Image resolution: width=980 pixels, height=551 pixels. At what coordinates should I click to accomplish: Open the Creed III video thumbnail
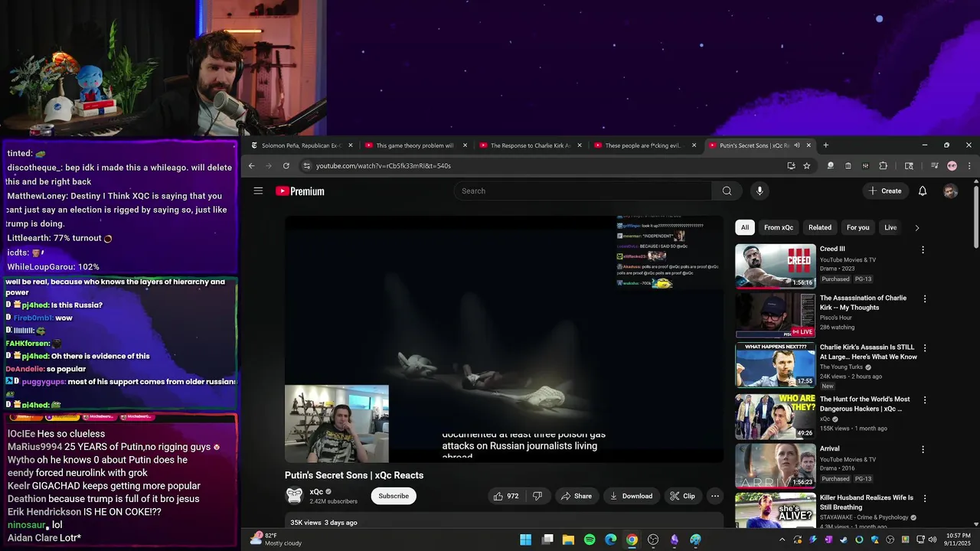(776, 266)
